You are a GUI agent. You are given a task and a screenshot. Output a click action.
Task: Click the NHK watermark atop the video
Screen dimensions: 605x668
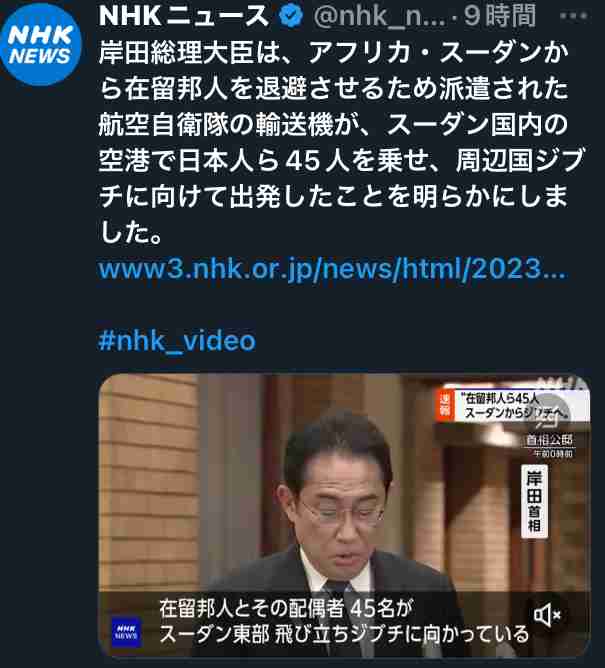tap(562, 383)
